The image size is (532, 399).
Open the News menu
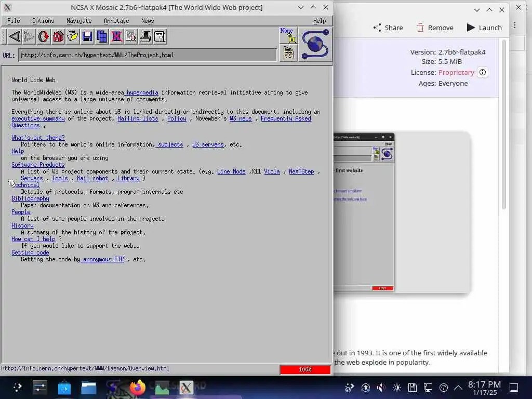pyautogui.click(x=148, y=21)
